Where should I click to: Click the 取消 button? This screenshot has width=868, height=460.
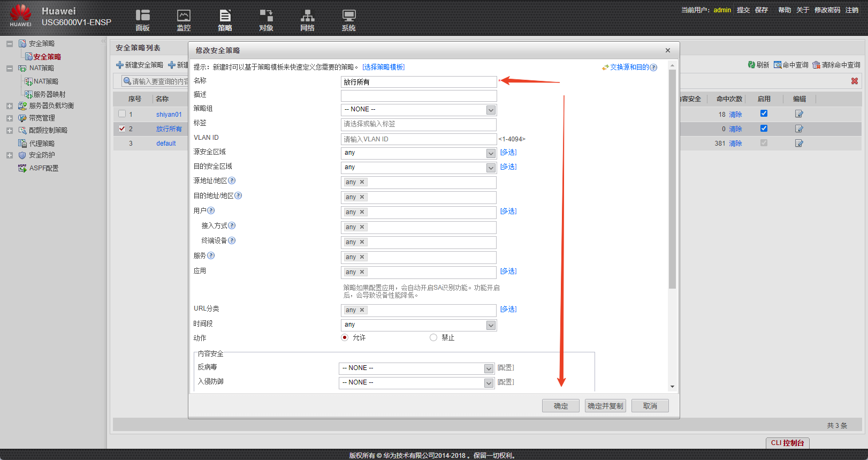(650, 406)
